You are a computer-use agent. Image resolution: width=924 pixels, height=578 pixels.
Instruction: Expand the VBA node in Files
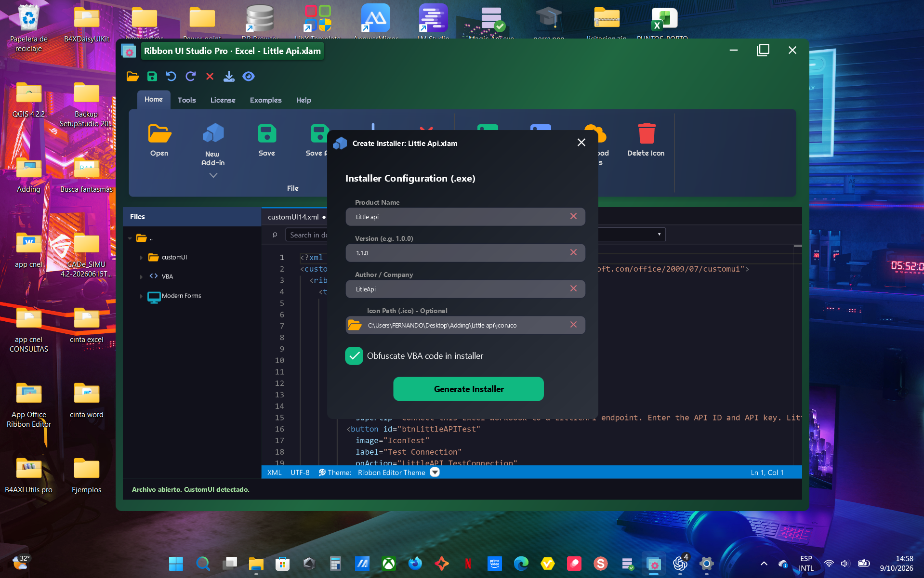point(141,277)
